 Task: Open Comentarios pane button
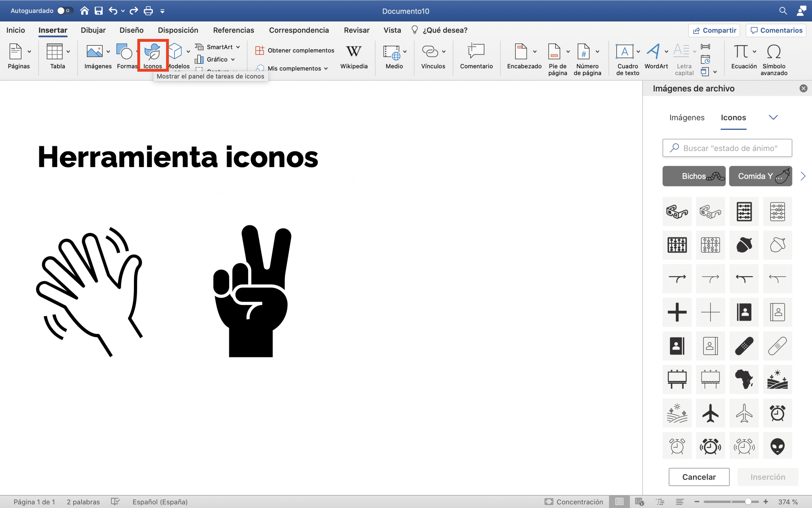coord(776,30)
